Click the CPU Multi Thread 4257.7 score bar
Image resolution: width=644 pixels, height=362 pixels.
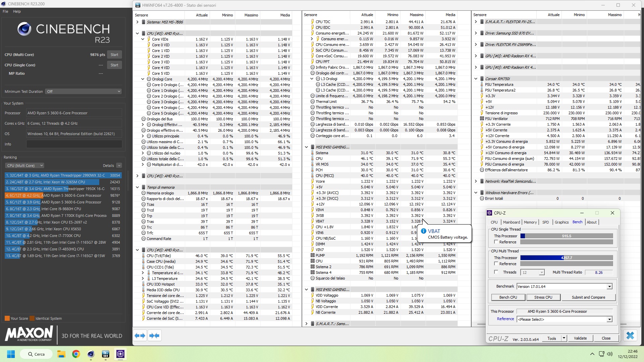[x=567, y=258]
